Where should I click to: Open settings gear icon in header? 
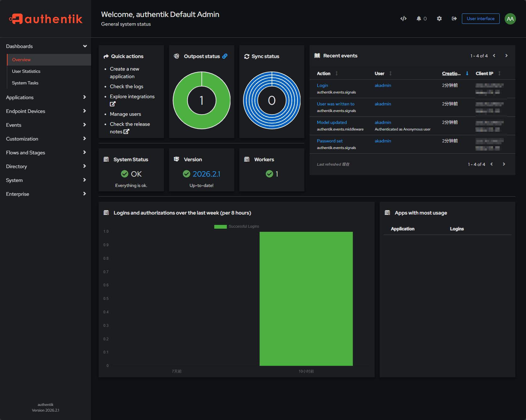click(439, 19)
